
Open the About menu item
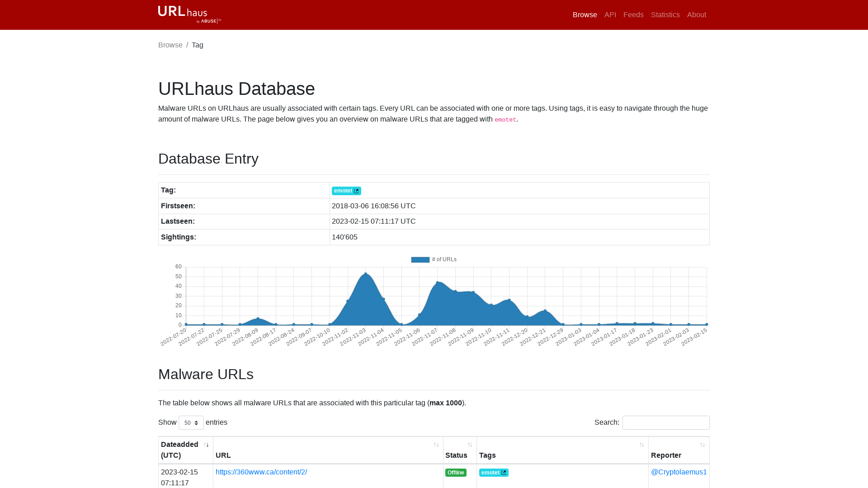click(x=696, y=15)
